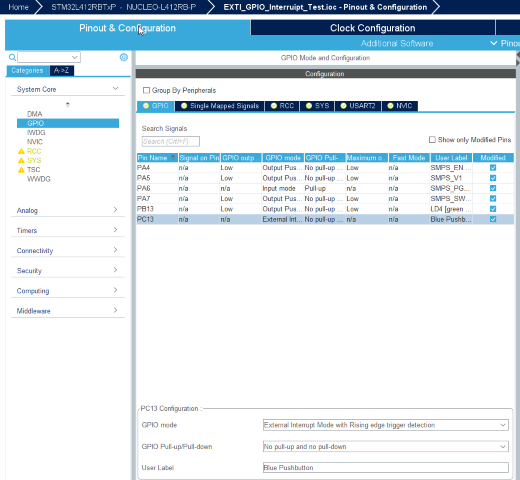Open the Single Mapped Signals tab
The width and height of the screenshot is (520, 480).
[220, 106]
